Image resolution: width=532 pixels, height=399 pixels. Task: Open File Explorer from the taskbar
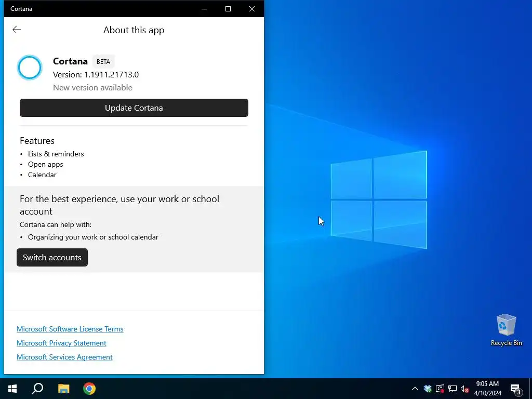pos(63,389)
